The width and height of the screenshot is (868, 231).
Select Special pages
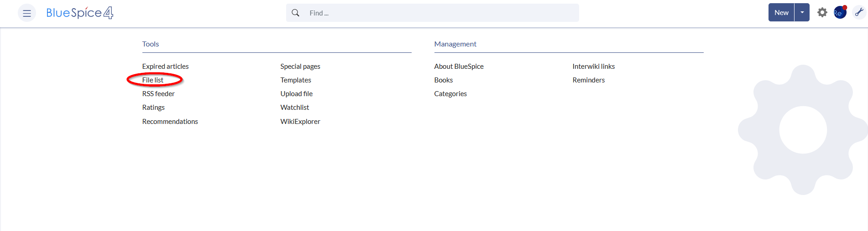point(300,67)
